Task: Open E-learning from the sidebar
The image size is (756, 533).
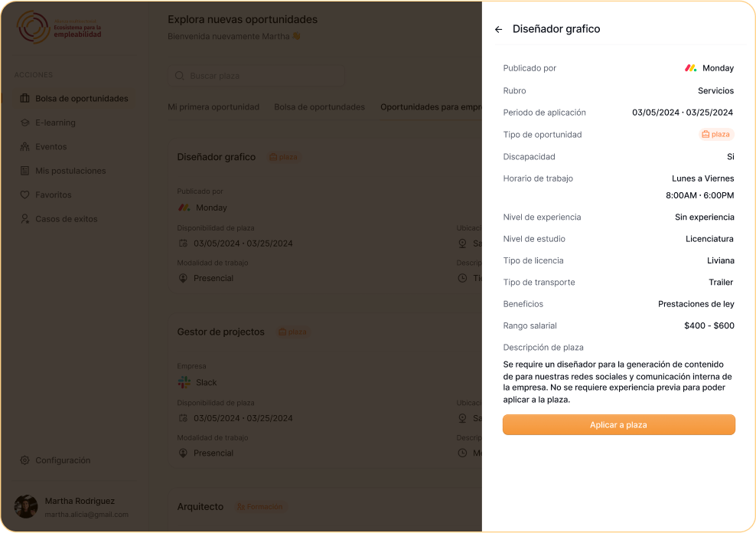Action: (55, 123)
